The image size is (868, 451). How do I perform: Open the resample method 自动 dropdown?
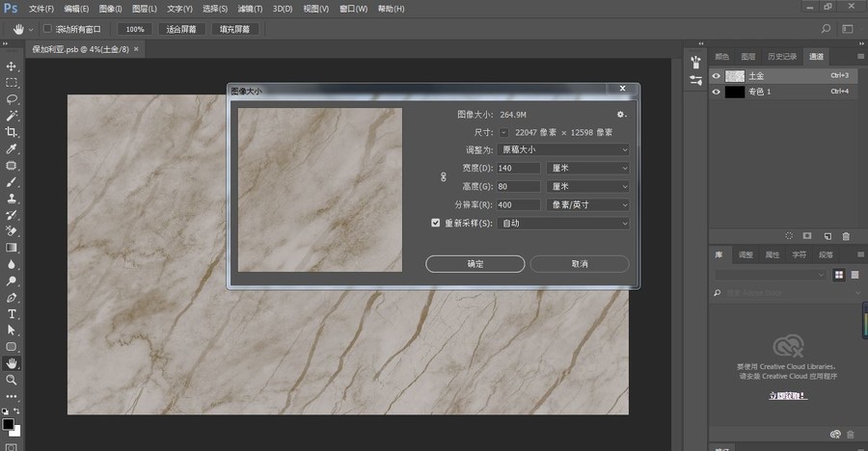pyautogui.click(x=563, y=223)
